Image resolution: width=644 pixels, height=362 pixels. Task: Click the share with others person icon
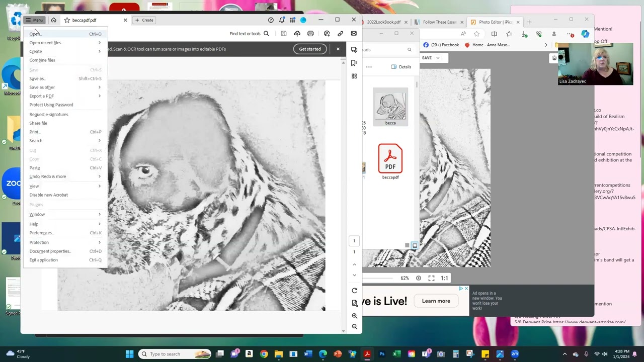click(x=327, y=34)
